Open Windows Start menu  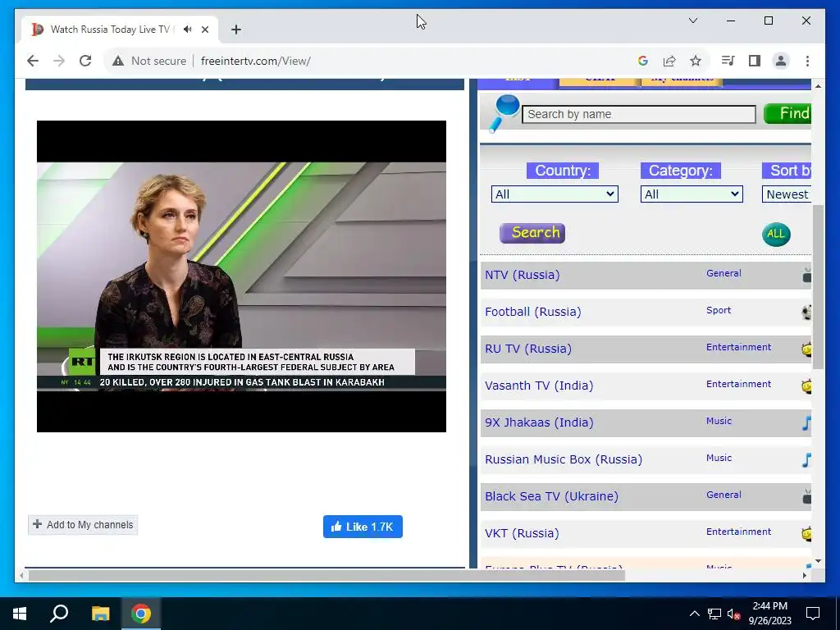[x=20, y=614]
